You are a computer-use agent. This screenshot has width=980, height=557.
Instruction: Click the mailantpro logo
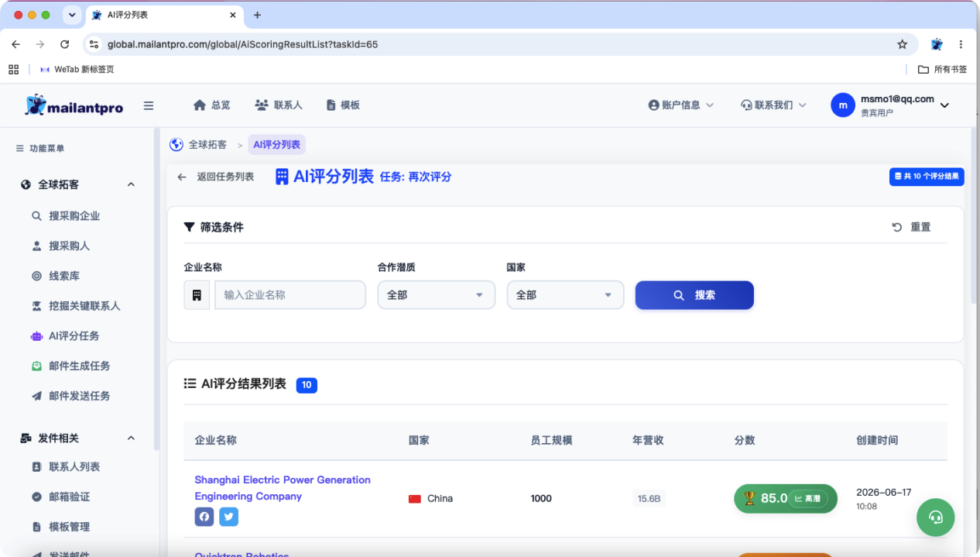click(74, 105)
